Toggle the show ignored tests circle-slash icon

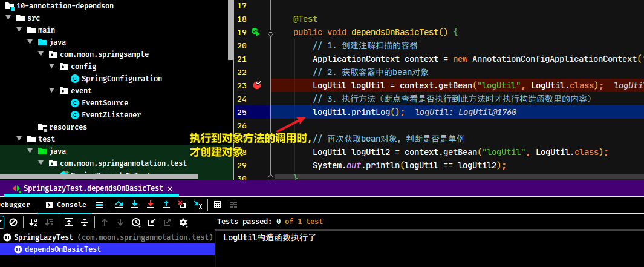[13, 222]
